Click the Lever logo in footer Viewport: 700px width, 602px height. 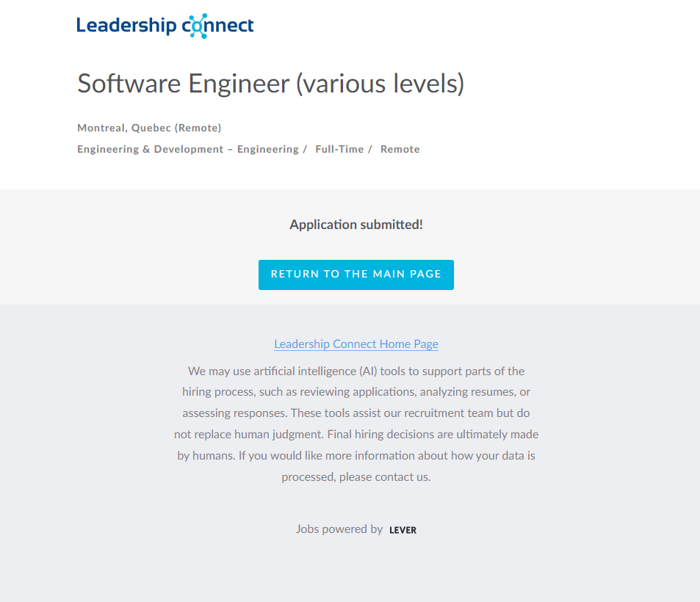point(403,530)
